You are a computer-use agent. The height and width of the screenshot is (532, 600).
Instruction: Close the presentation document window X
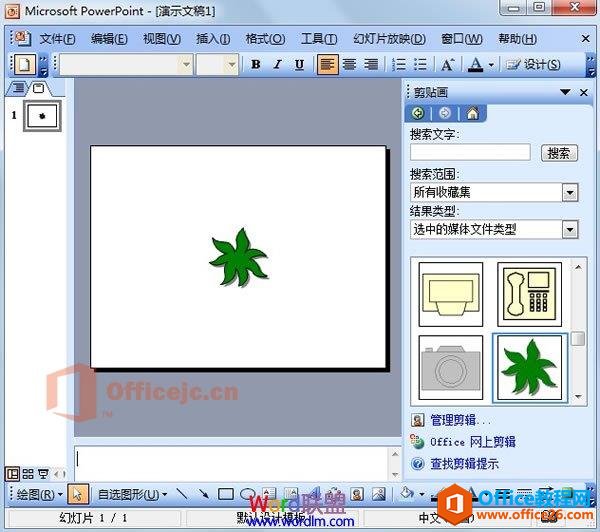tap(585, 38)
